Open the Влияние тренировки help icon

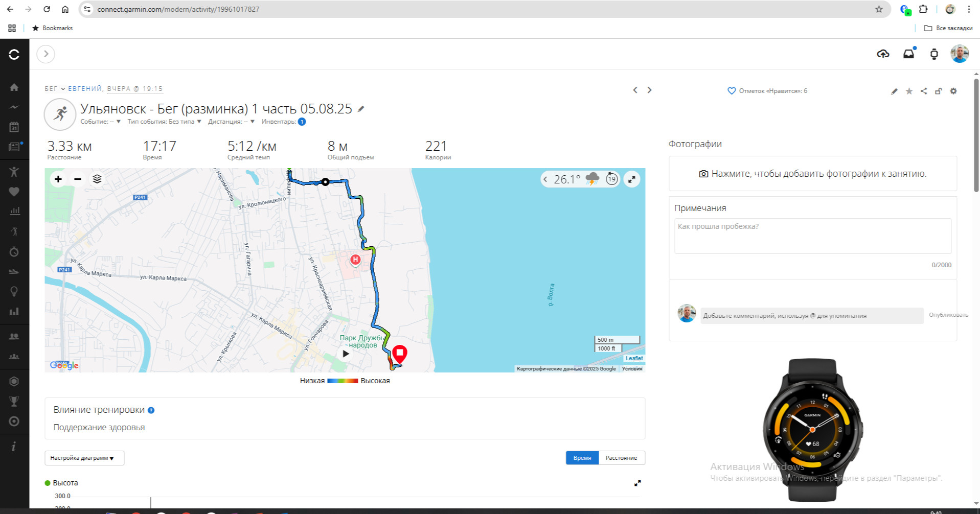[151, 410]
